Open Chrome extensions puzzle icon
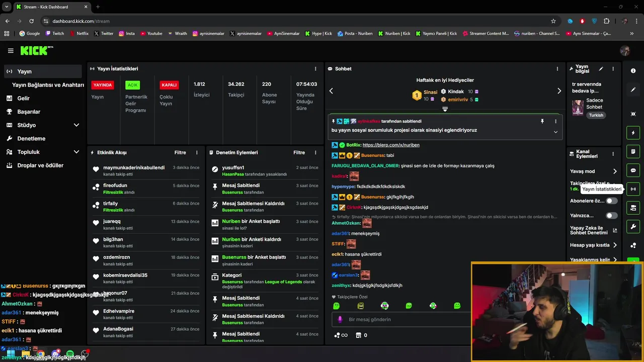 click(x=606, y=21)
